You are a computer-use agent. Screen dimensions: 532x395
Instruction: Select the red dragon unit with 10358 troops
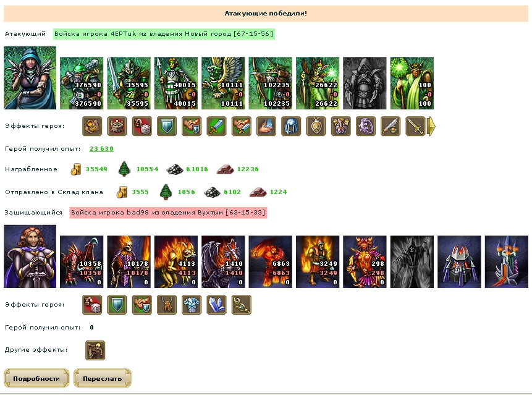[82, 262]
